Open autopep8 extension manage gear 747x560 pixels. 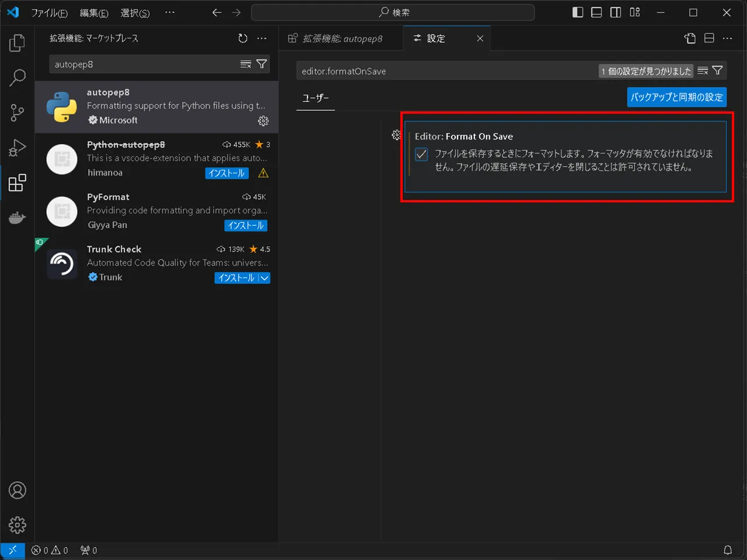(263, 121)
